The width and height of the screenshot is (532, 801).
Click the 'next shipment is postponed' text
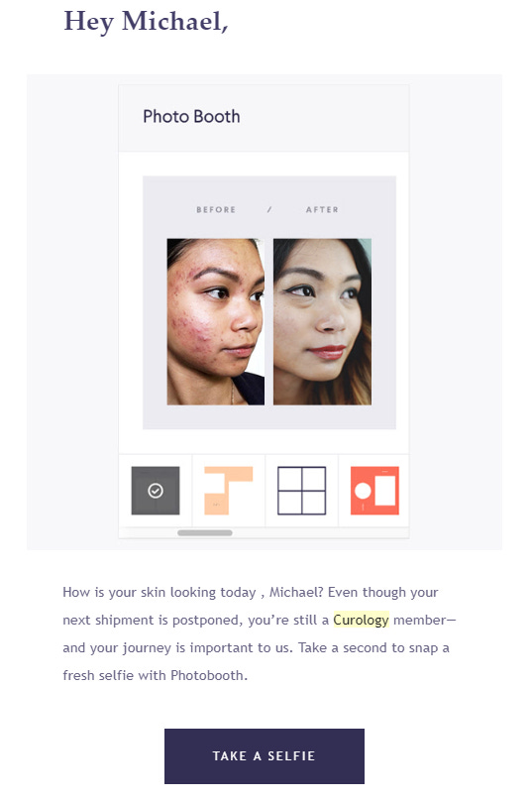[x=153, y=620]
